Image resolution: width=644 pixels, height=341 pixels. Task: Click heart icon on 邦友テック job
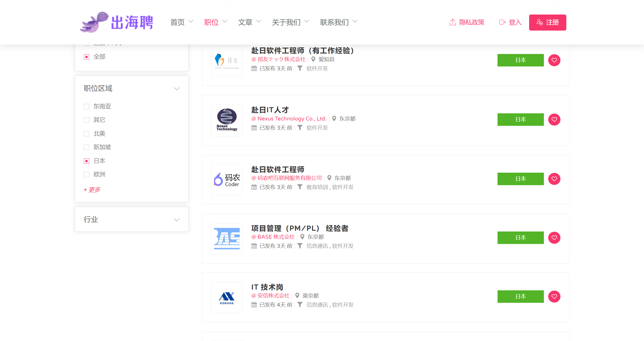(x=554, y=60)
